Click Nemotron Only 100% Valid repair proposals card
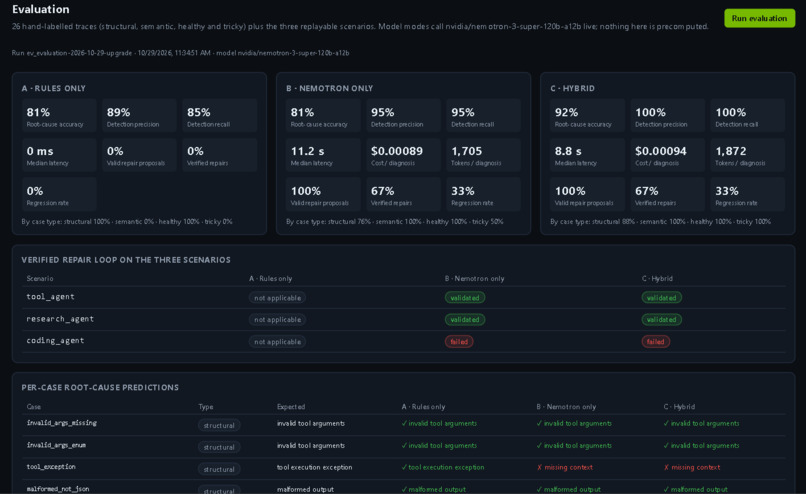 tap(323, 194)
